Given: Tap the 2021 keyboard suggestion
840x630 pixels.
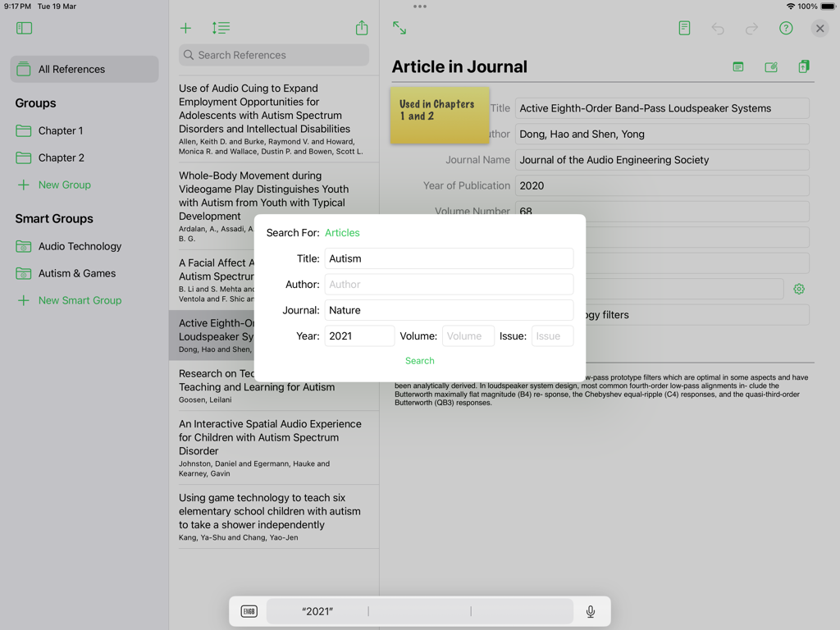Looking at the screenshot, I should [x=318, y=611].
